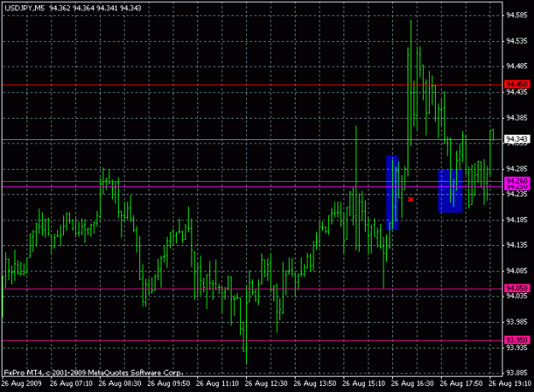The image size is (534, 392).
Task: Select the red 94.450 price label
Action: (x=517, y=84)
